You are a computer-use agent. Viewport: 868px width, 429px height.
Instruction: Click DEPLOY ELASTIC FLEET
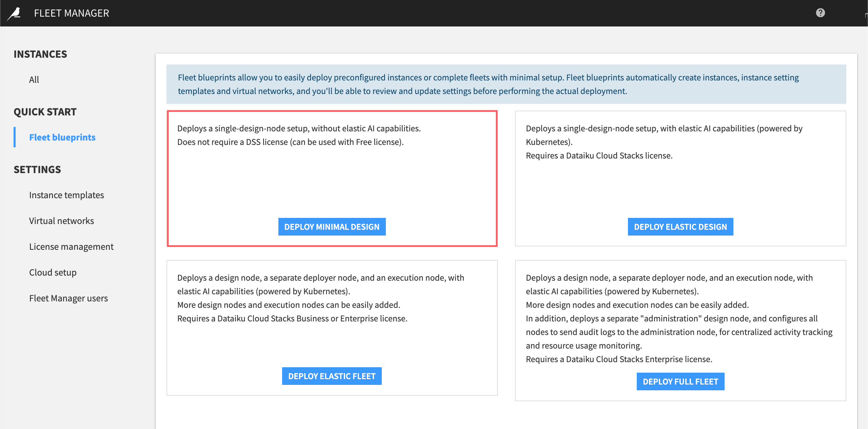pyautogui.click(x=332, y=376)
